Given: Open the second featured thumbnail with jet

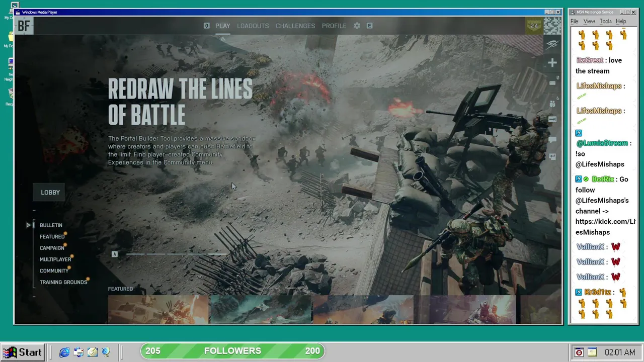Looking at the screenshot, I should point(261,309).
